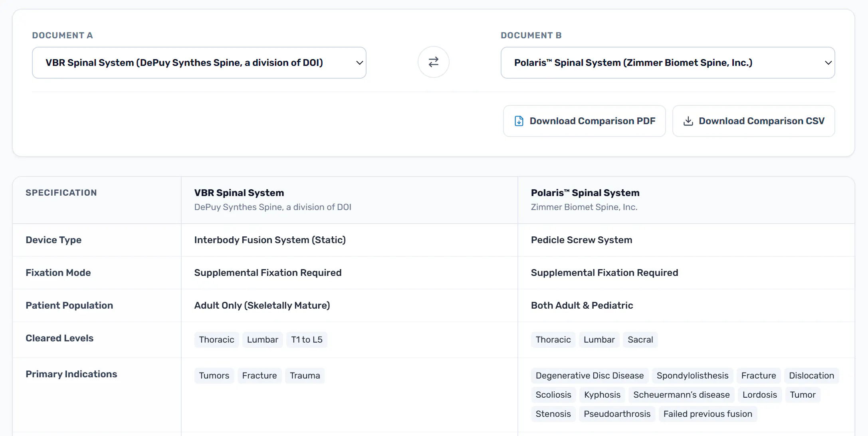Click the Cleared Levels row label
The width and height of the screenshot is (868, 436).
pyautogui.click(x=59, y=338)
